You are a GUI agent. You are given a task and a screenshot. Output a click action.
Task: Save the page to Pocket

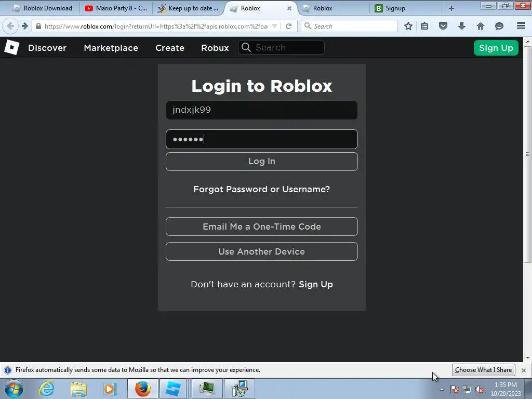[443, 26]
